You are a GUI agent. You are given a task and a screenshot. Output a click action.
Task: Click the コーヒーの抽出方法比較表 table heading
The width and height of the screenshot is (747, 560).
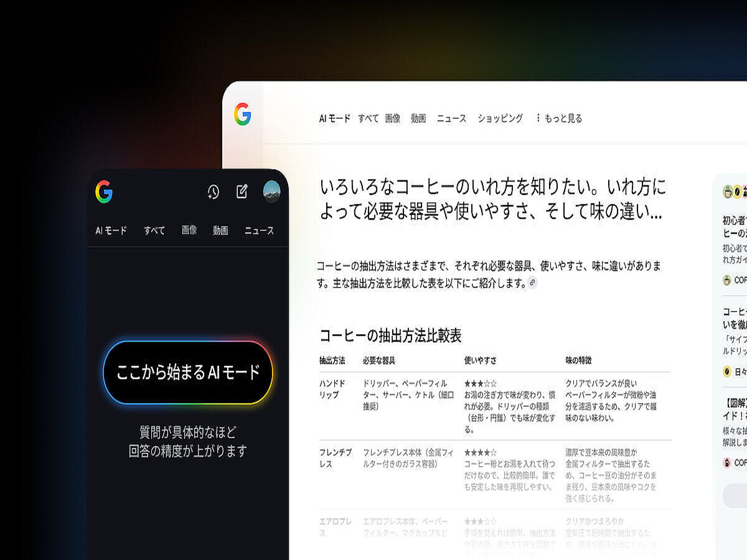click(x=390, y=336)
